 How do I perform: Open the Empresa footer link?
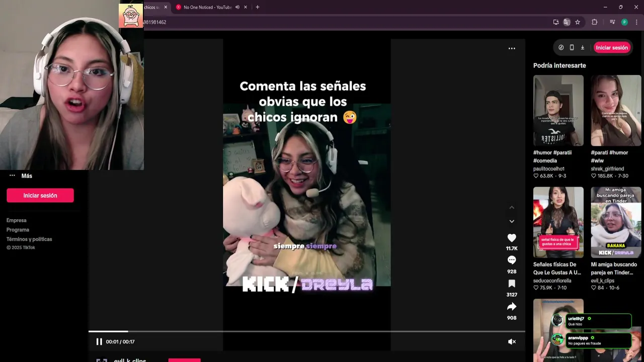click(17, 220)
